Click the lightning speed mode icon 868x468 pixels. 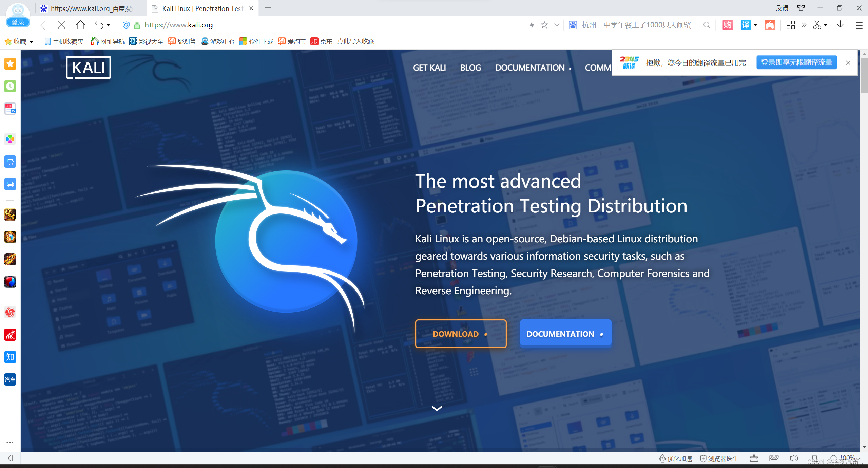[x=532, y=25]
